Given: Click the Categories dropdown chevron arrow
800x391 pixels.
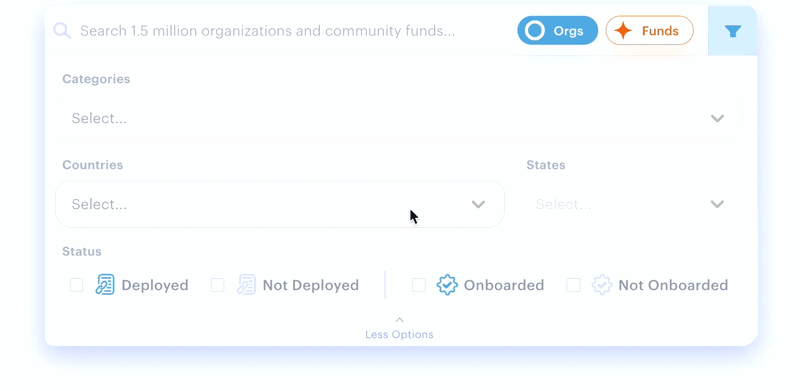Looking at the screenshot, I should [717, 118].
